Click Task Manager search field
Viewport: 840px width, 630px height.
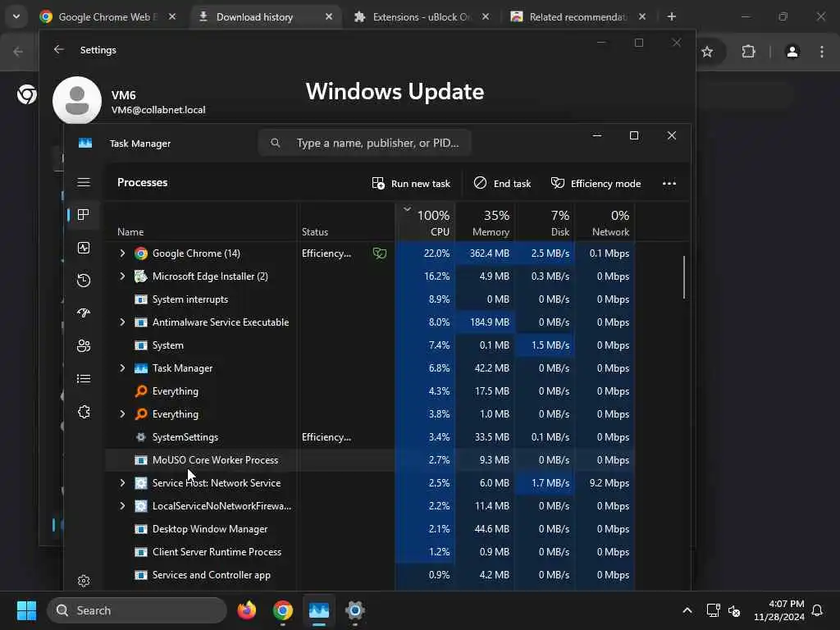(365, 143)
